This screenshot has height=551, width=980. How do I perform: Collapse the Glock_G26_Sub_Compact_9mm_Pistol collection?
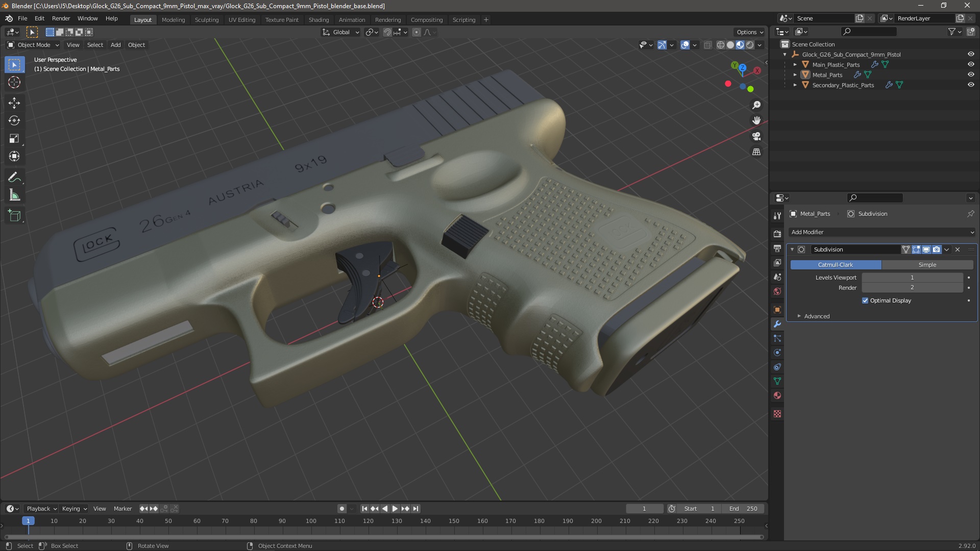pyautogui.click(x=785, y=55)
